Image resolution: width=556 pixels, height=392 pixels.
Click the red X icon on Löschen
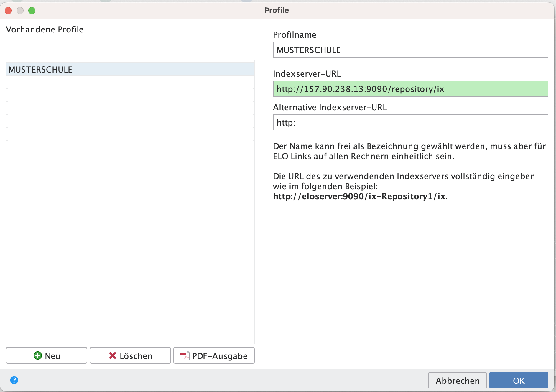click(x=112, y=356)
